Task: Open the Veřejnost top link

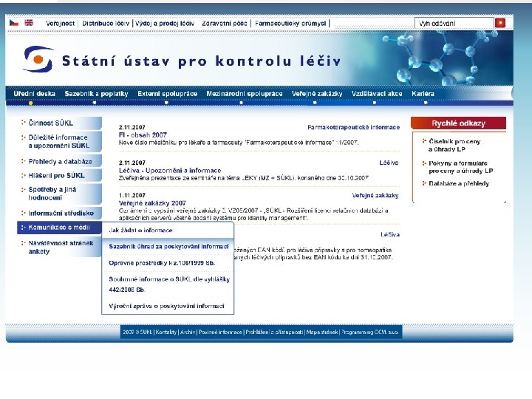Action: point(60,24)
